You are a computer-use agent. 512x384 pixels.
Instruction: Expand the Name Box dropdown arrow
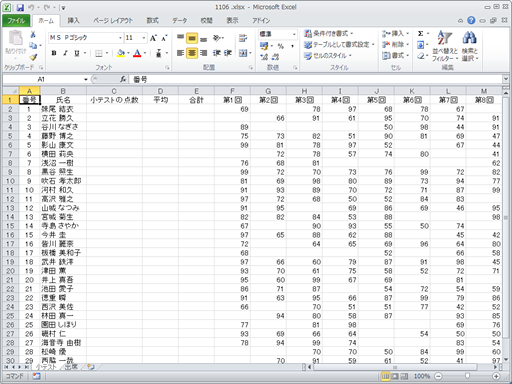tap(86, 79)
